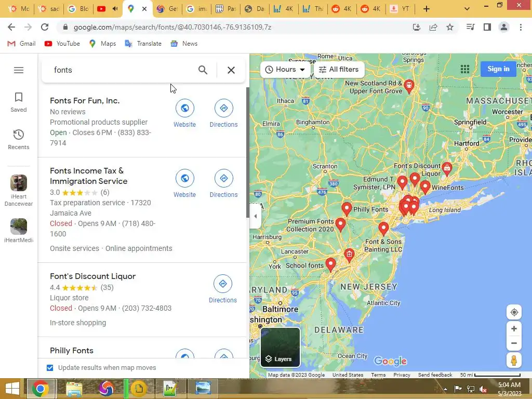Open the Google apps grid
This screenshot has width=532, height=399.
tap(465, 69)
